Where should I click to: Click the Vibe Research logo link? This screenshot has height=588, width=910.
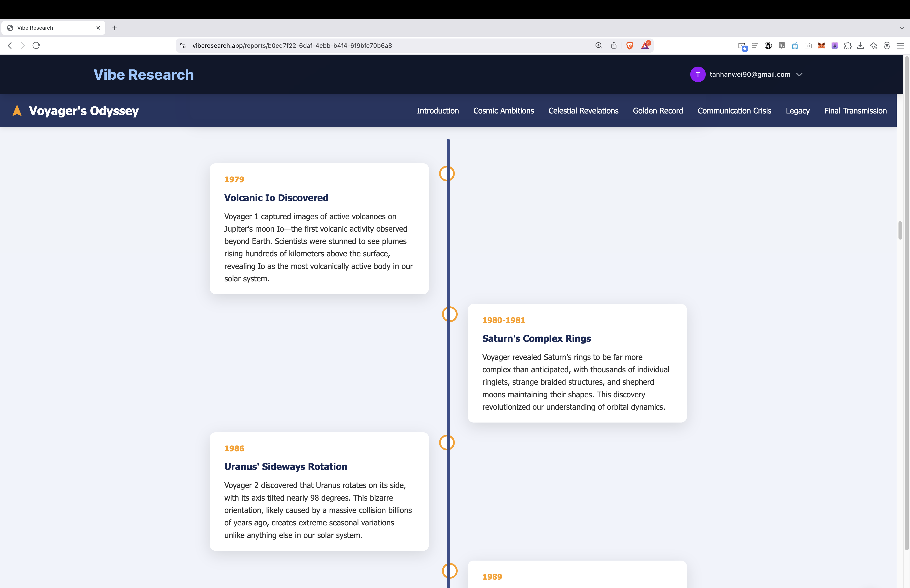coord(144,75)
